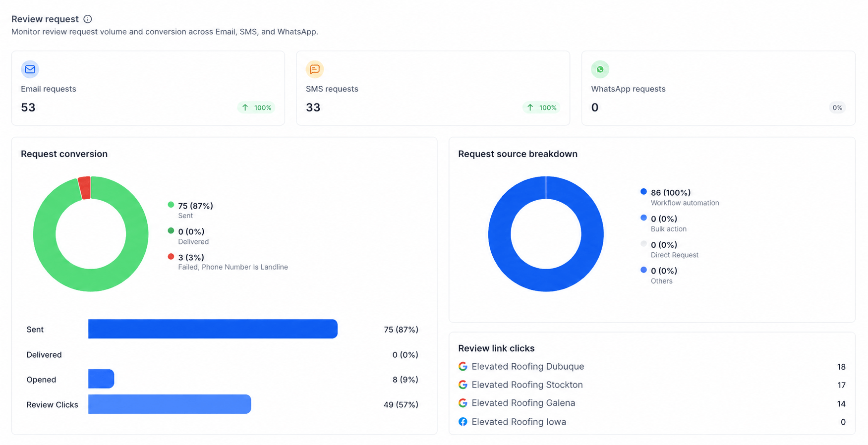Click the green Sent legend dot
Viewport: 868px width, 445px height.
[171, 205]
